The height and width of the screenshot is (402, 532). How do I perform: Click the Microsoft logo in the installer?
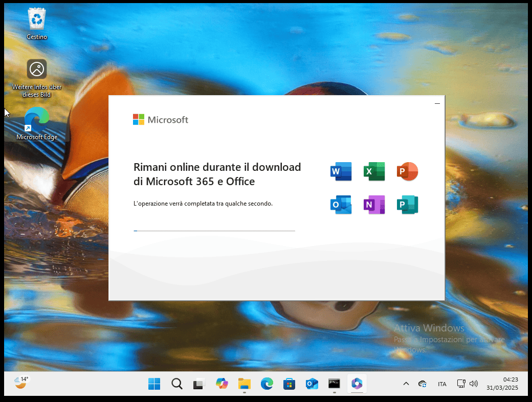(x=161, y=120)
